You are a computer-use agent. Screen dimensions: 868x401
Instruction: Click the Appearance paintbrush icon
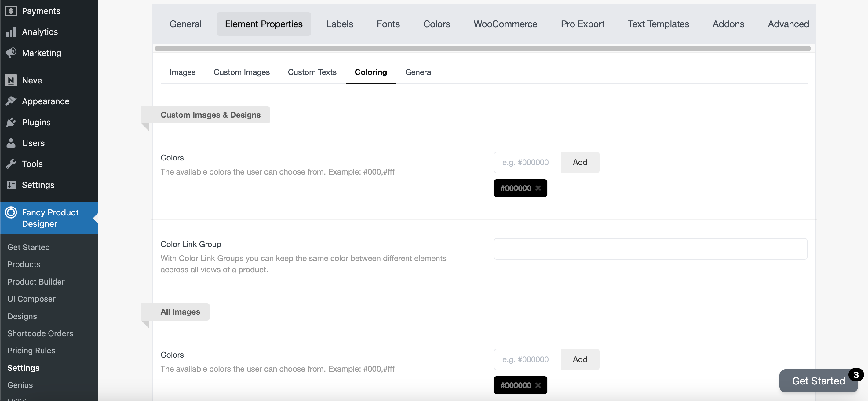11,101
